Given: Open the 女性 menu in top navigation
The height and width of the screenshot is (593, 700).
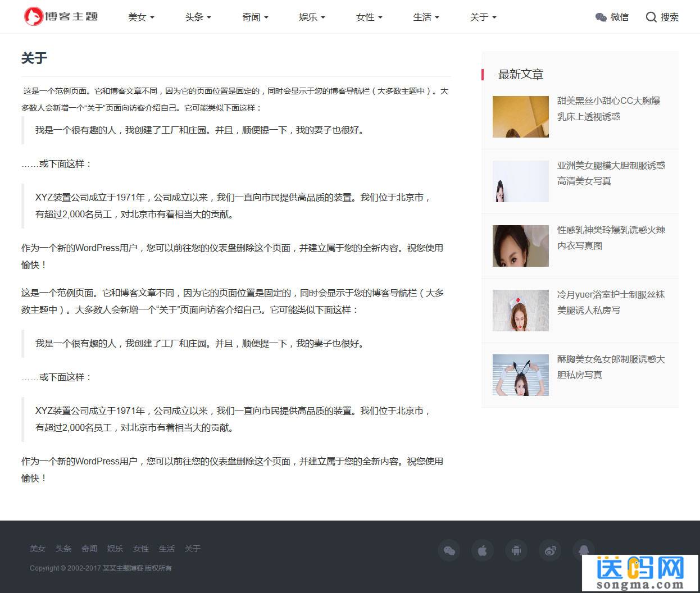Looking at the screenshot, I should pyautogui.click(x=369, y=17).
